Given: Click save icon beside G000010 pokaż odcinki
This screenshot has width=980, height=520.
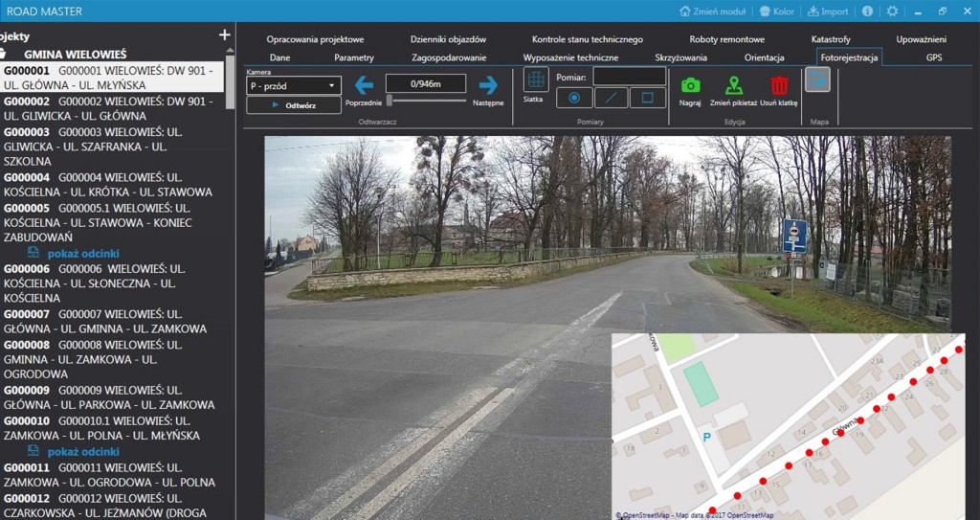Looking at the screenshot, I should pos(33,450).
